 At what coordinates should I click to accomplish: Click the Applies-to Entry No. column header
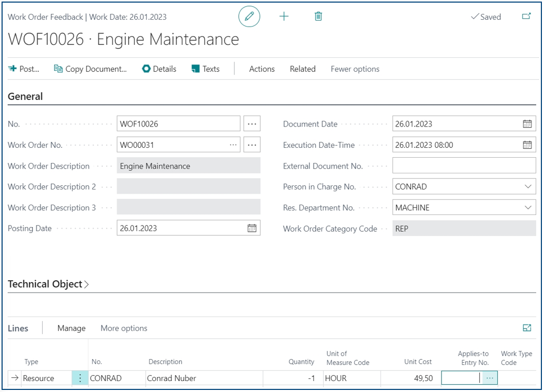(x=473, y=358)
